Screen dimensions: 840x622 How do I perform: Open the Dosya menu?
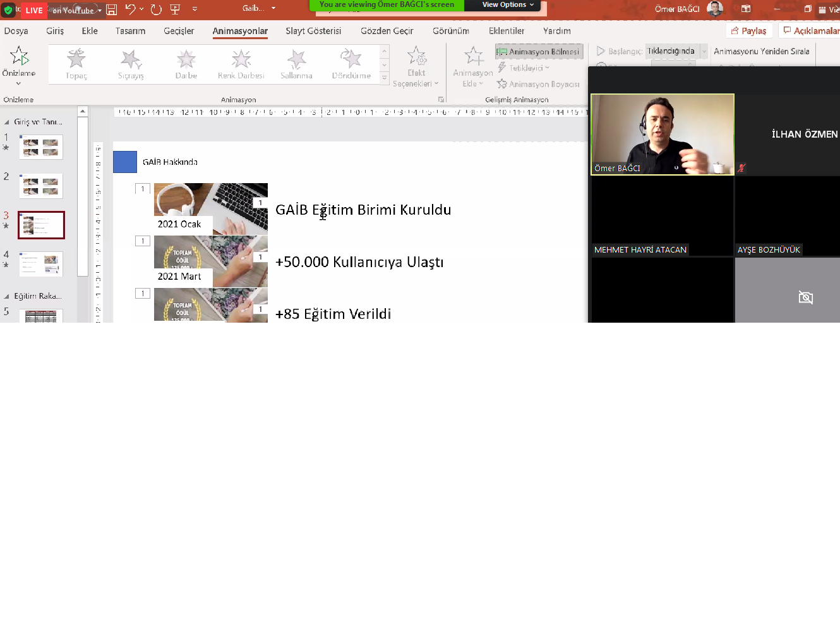pyautogui.click(x=16, y=31)
